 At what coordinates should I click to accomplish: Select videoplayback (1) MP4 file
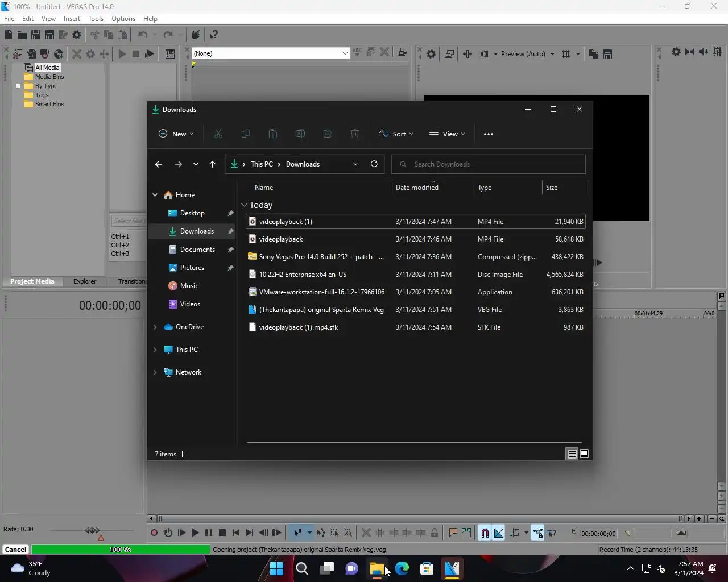415,222
